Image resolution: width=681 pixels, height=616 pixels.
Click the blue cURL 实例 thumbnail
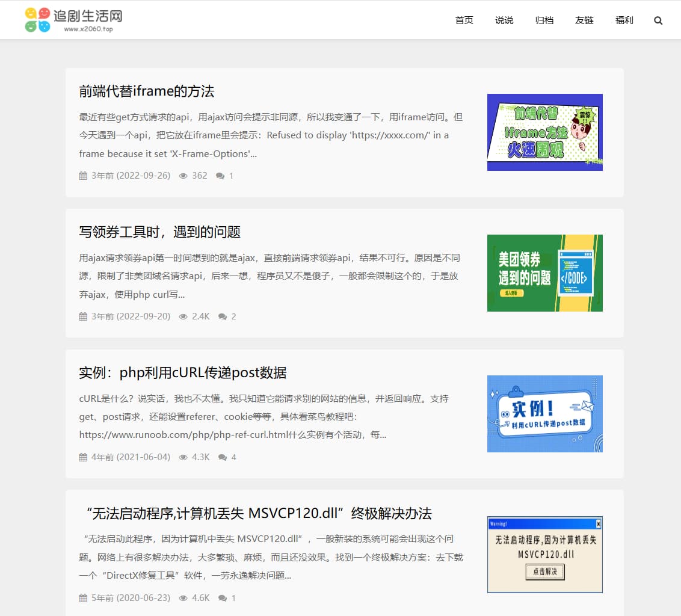tap(544, 413)
